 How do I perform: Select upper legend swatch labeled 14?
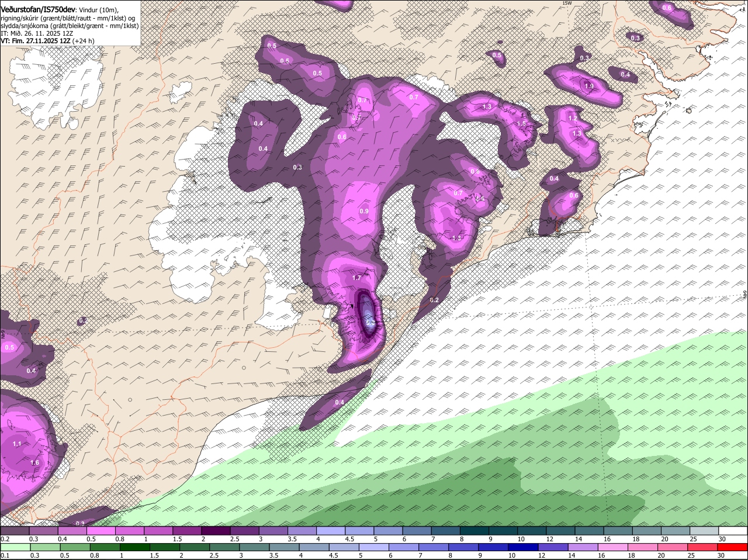(x=589, y=531)
